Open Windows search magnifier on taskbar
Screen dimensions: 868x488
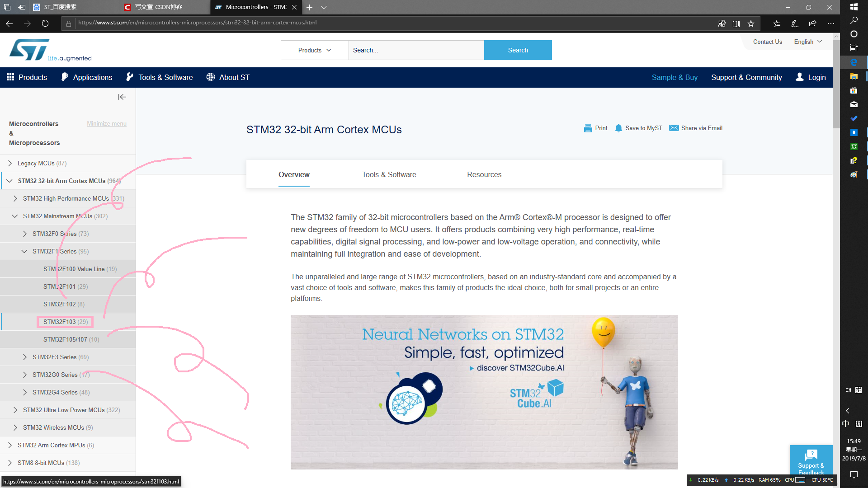click(x=854, y=20)
